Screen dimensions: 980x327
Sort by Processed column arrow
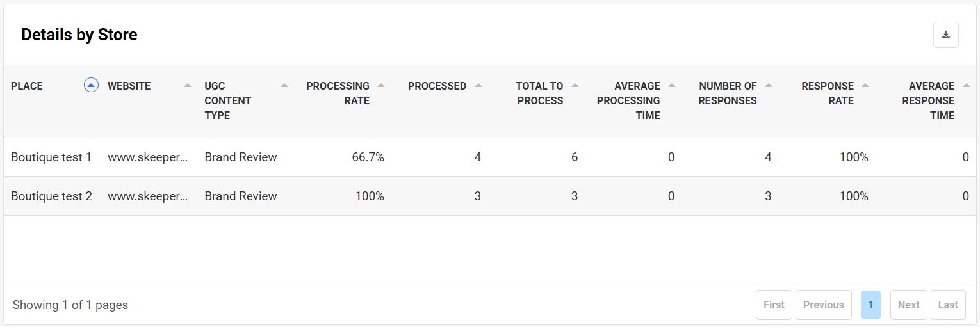click(478, 85)
